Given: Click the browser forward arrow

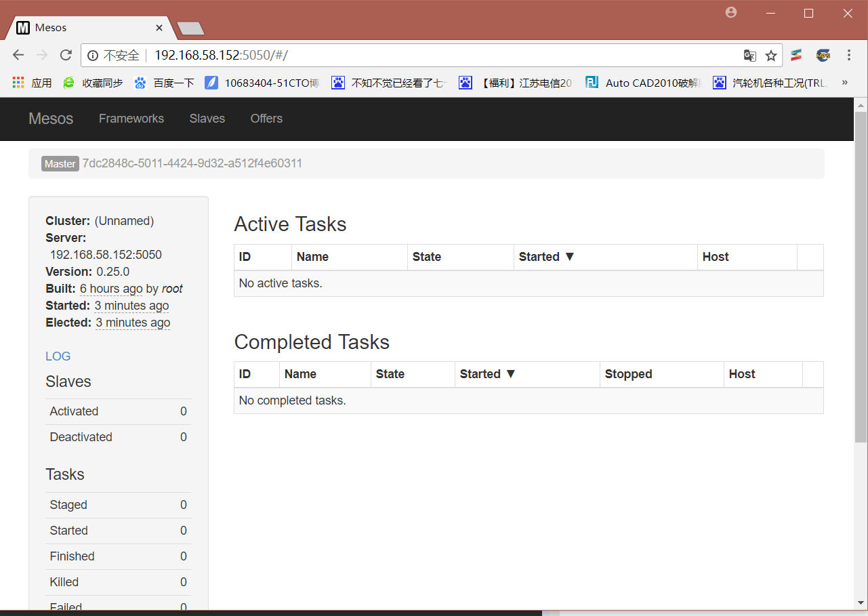Looking at the screenshot, I should point(42,55).
